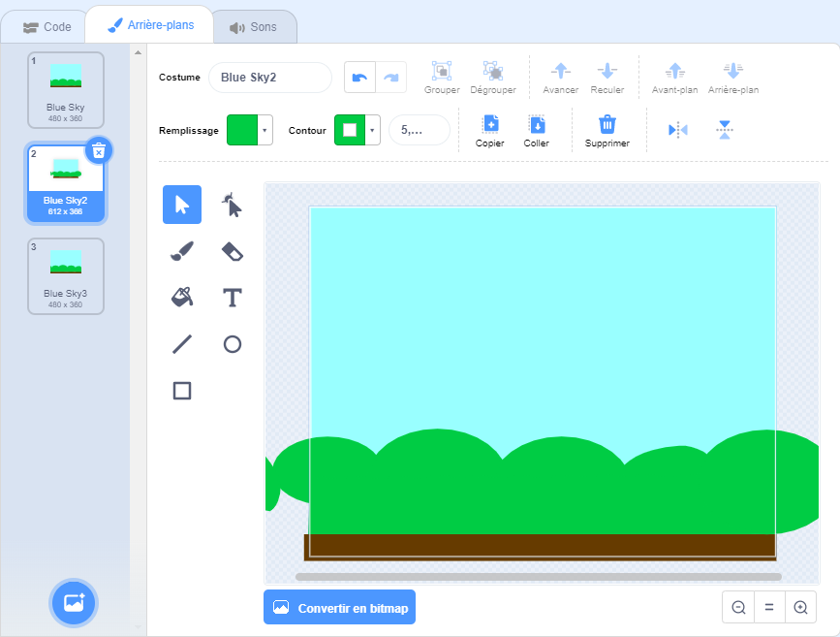This screenshot has height=637, width=840.
Task: Select the Circle tool
Action: click(x=233, y=344)
